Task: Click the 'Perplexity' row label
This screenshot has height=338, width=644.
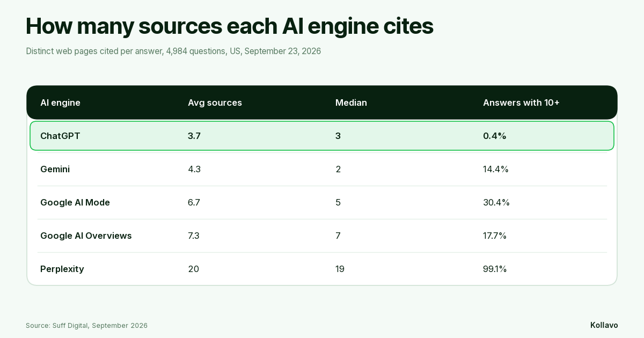Action: coord(62,269)
